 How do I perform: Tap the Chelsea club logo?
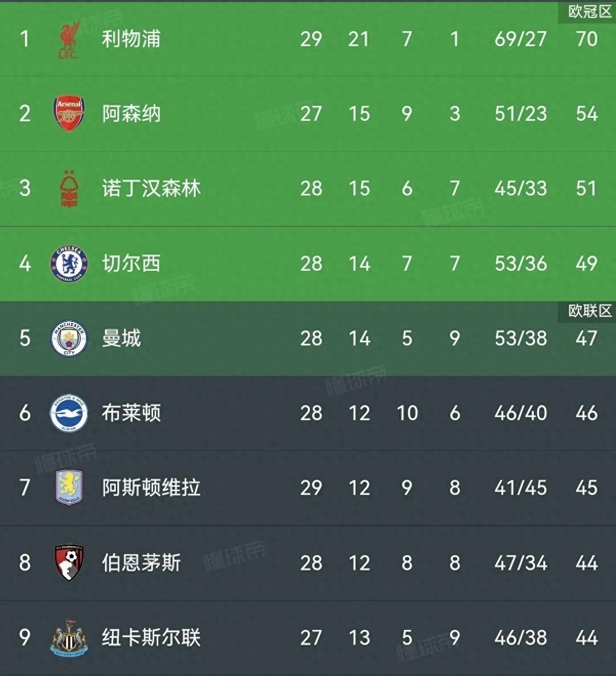[69, 264]
